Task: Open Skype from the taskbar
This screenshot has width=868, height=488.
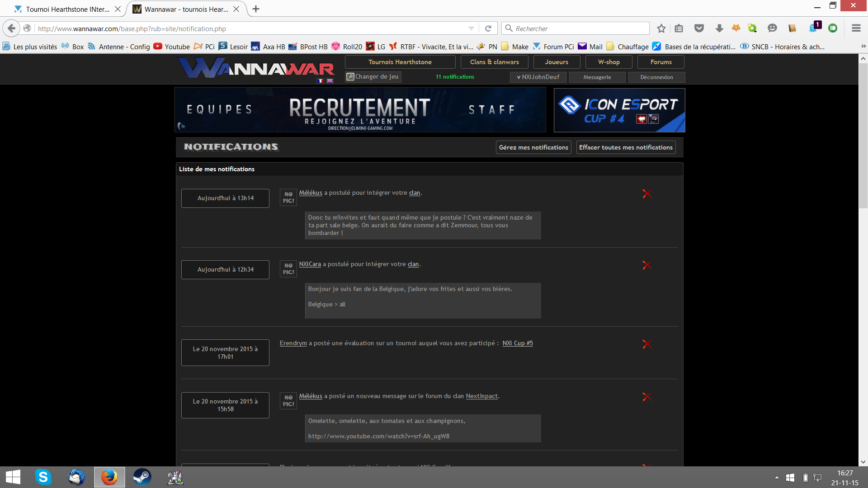Action: click(43, 477)
